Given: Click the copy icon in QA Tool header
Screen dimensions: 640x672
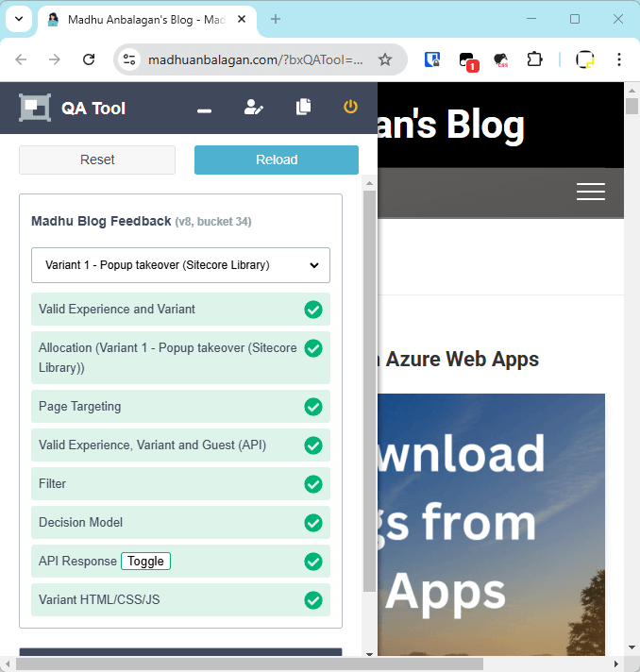Looking at the screenshot, I should (304, 107).
